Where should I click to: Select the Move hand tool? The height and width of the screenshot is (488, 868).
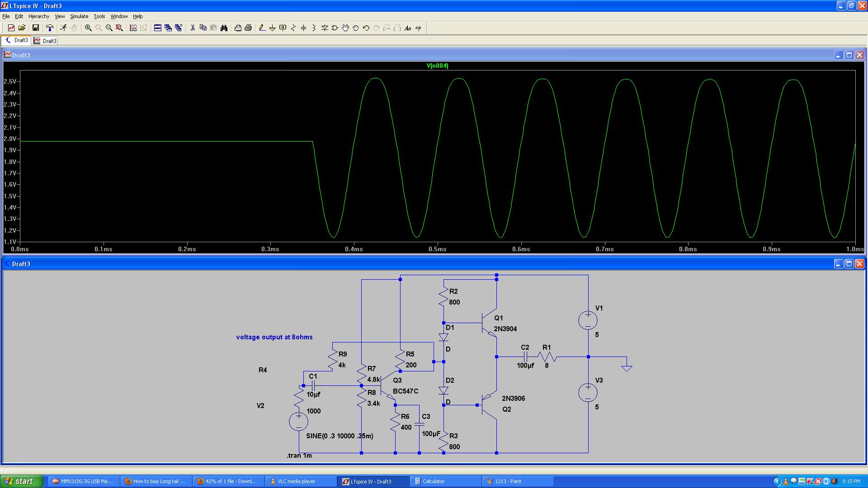click(345, 28)
